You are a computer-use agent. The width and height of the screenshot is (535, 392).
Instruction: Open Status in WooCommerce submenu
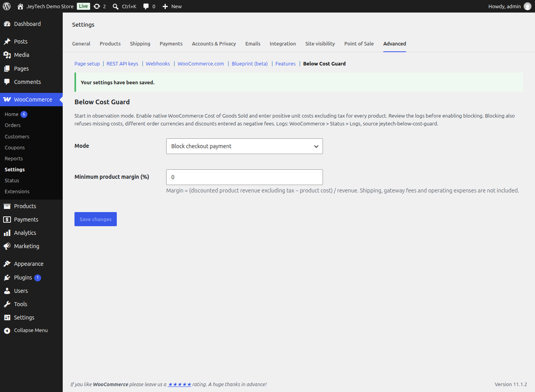pos(12,181)
